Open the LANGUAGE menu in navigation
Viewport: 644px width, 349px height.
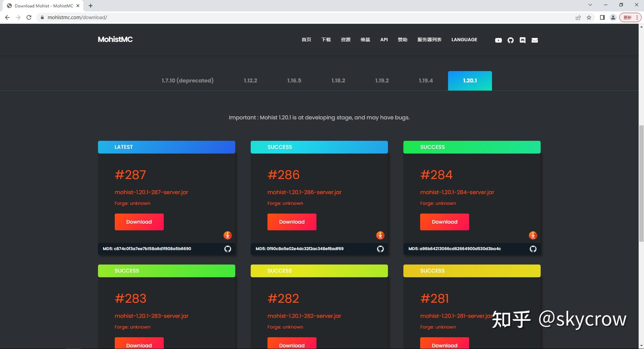point(464,40)
